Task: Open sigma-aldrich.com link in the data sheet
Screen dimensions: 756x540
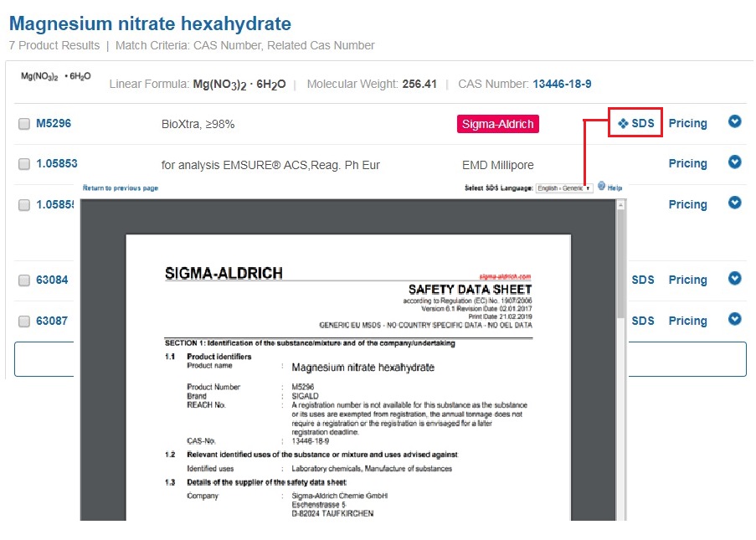Action: click(x=505, y=277)
